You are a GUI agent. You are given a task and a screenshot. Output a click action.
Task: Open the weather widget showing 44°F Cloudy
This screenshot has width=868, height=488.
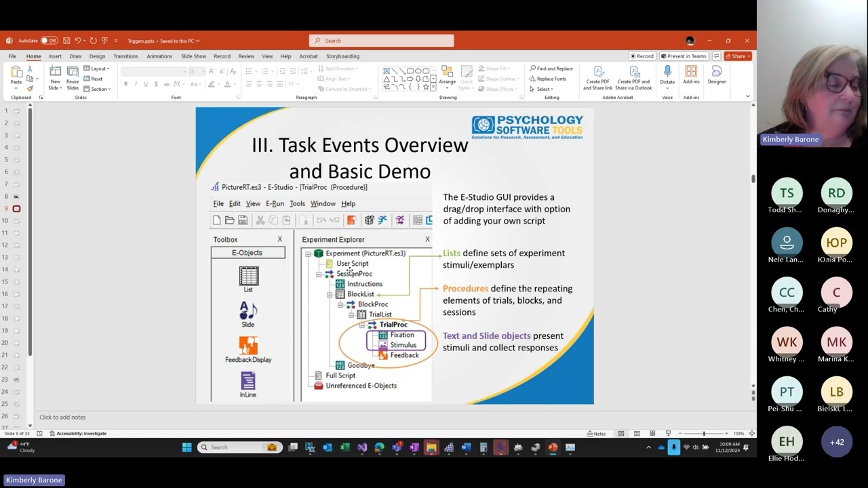tap(22, 447)
